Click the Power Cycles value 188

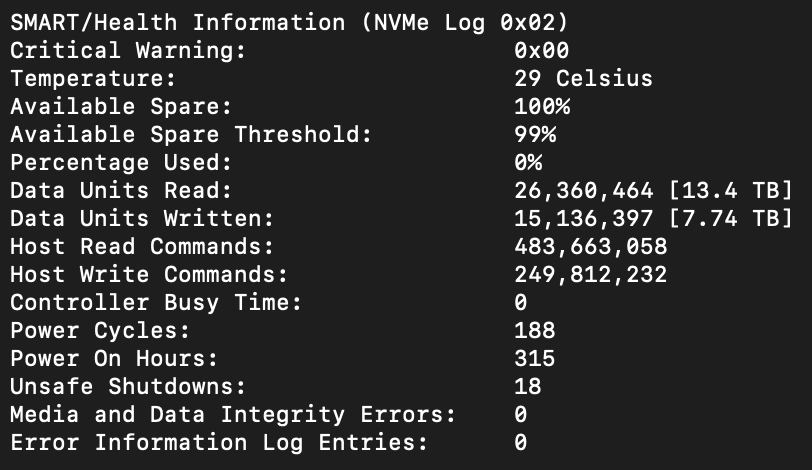[535, 330]
